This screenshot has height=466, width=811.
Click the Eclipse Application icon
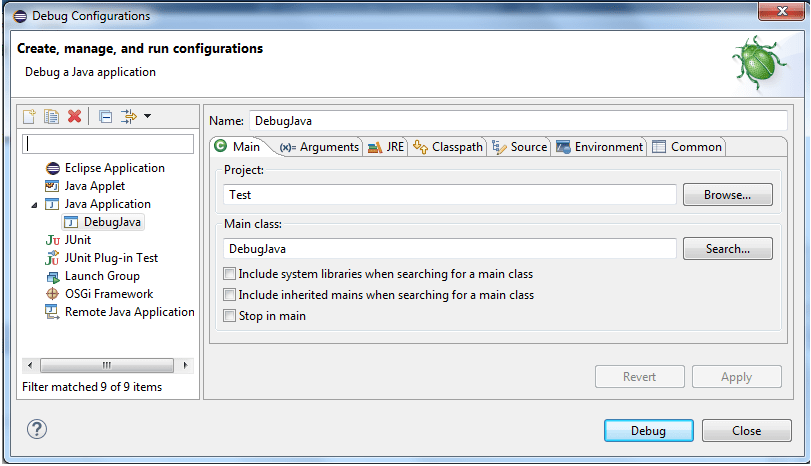coord(53,169)
